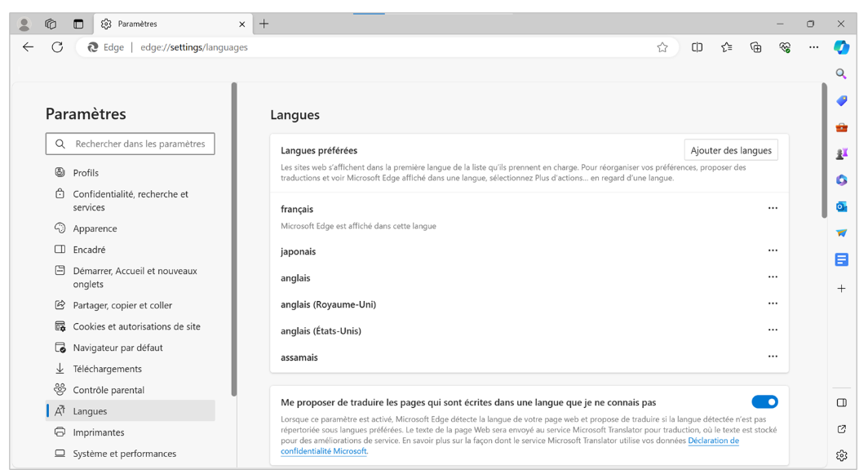Open the blue notes icon in sidebar

point(841,259)
